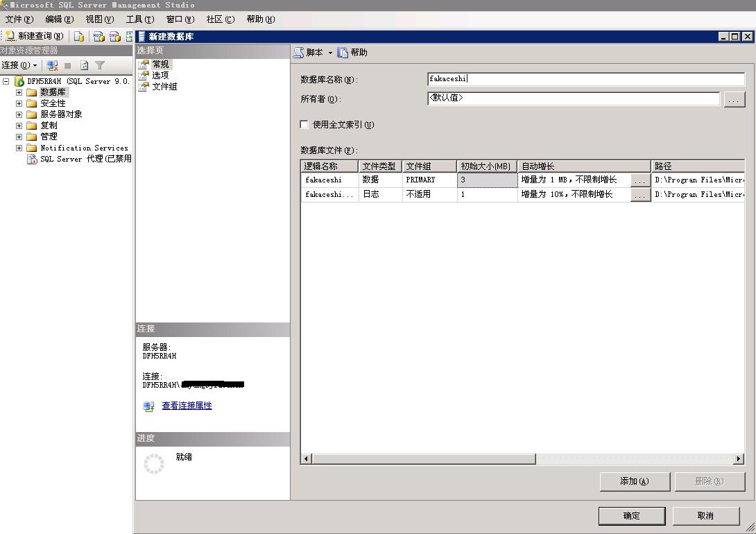Click the Database Engine Query icon

(x=78, y=36)
